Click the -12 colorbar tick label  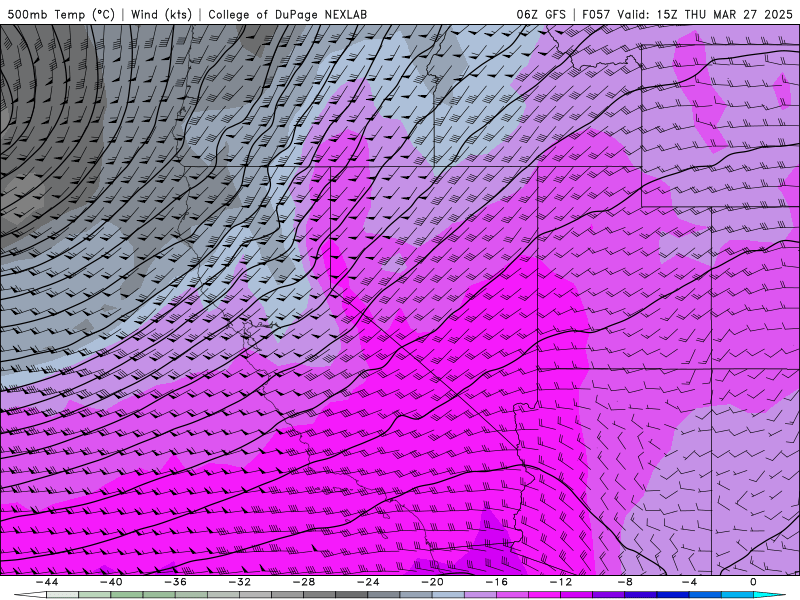[x=561, y=582]
